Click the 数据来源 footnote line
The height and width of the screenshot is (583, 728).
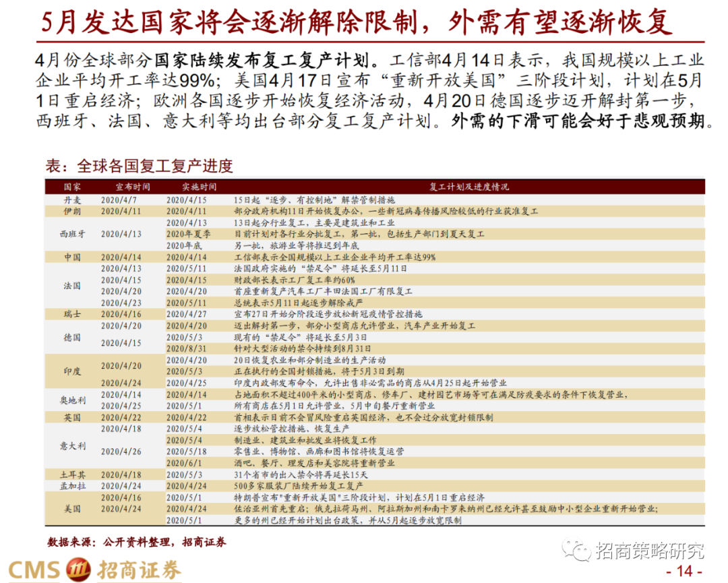pos(136,542)
